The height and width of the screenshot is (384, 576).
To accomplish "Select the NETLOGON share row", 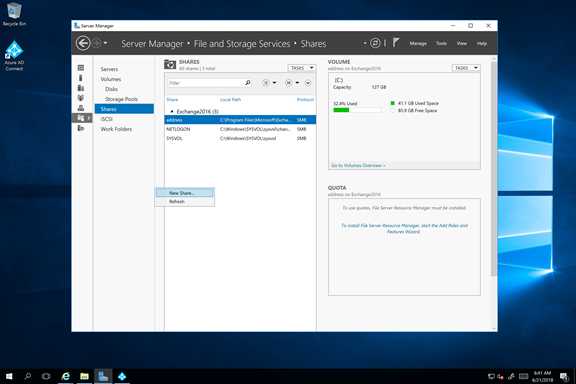I will tap(240, 129).
